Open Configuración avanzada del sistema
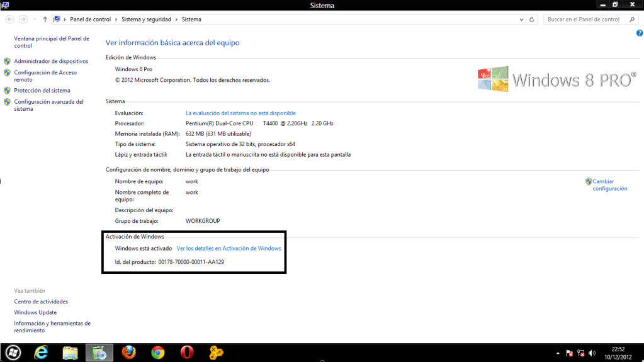The height and width of the screenshot is (362, 644). coord(48,105)
